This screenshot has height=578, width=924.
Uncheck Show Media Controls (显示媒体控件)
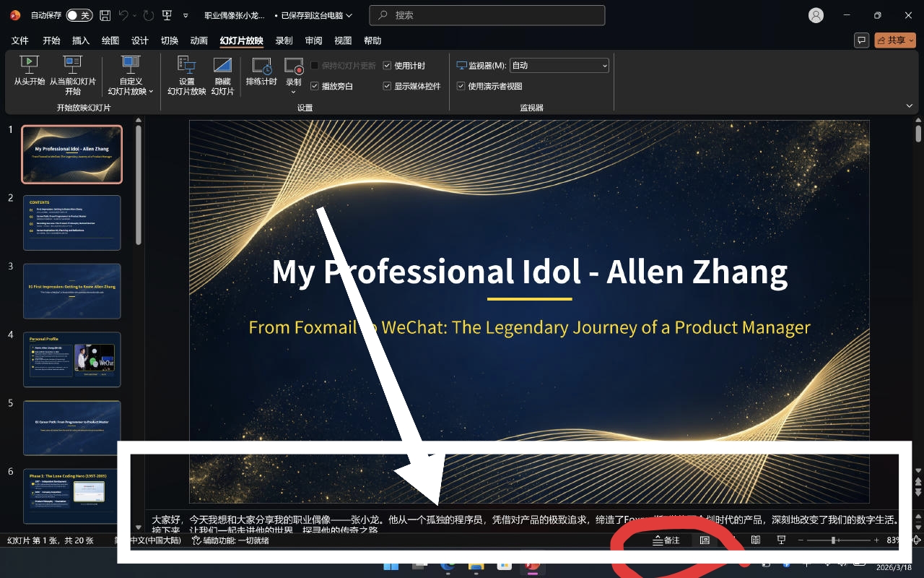click(x=387, y=86)
